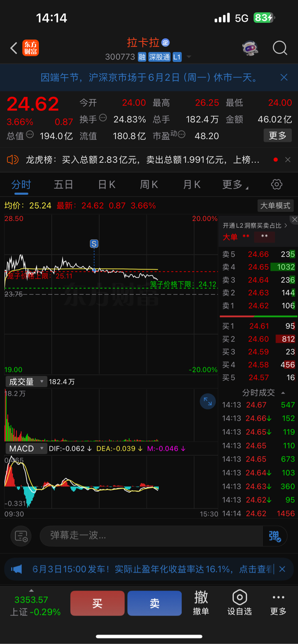Viewport: 298px width, 644px height.
Task: Toggle 大单模式
Action: pyautogui.click(x=275, y=205)
